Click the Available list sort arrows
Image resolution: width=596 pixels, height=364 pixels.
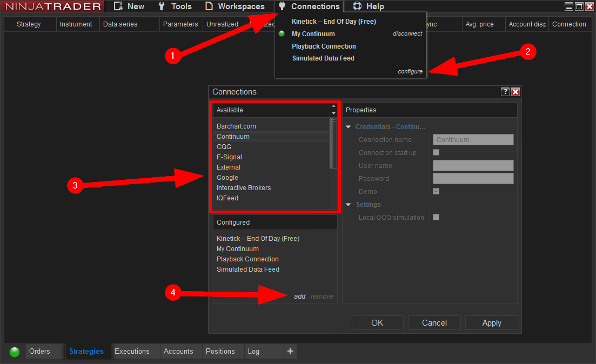pyautogui.click(x=333, y=110)
